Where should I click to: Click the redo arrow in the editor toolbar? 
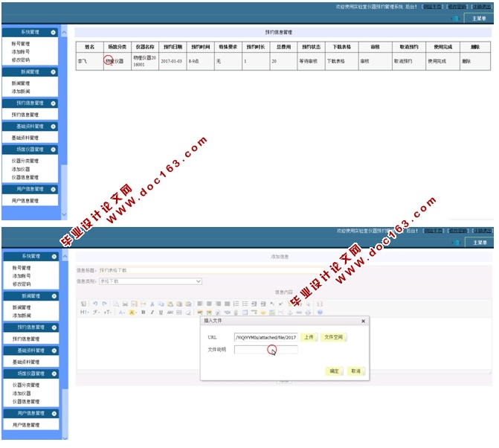tap(104, 304)
